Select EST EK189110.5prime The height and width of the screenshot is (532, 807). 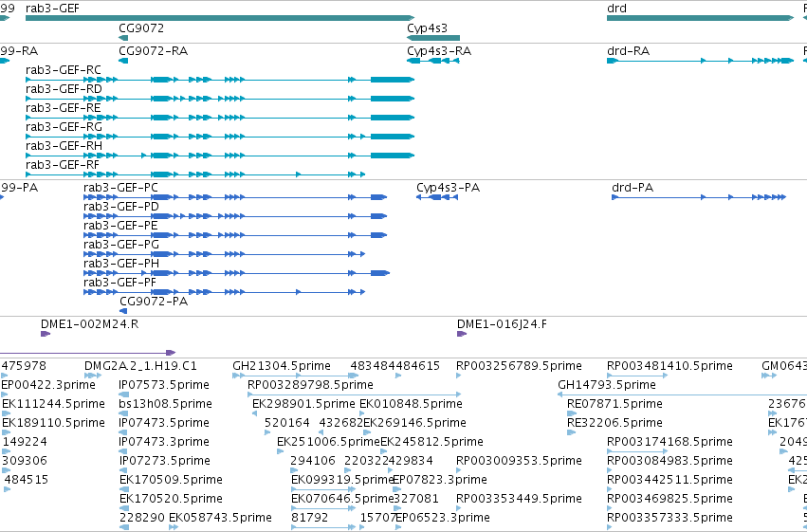click(x=53, y=423)
